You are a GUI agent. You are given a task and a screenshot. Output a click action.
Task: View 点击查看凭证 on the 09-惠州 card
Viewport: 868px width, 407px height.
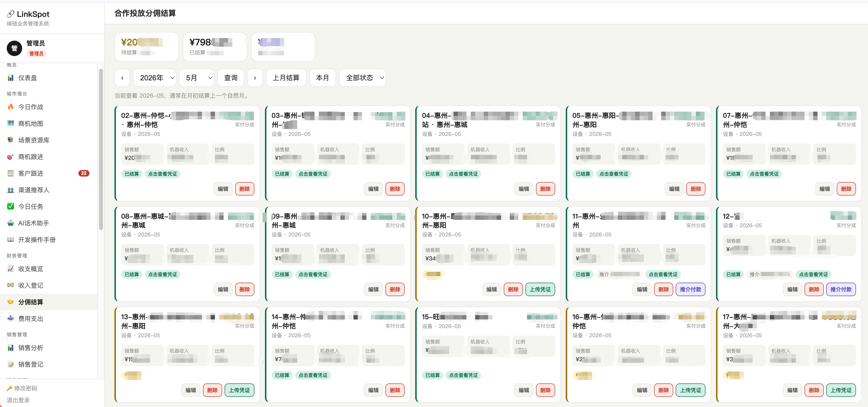click(313, 274)
